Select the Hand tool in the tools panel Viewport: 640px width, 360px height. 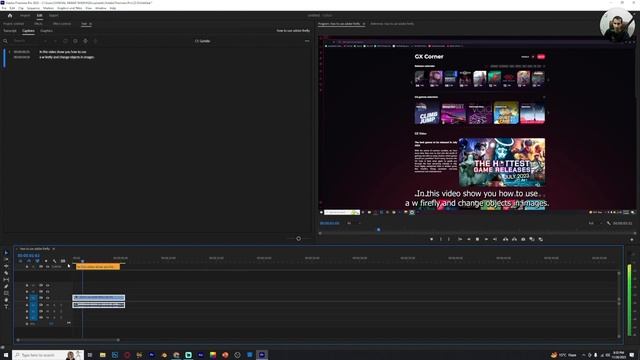click(6, 300)
